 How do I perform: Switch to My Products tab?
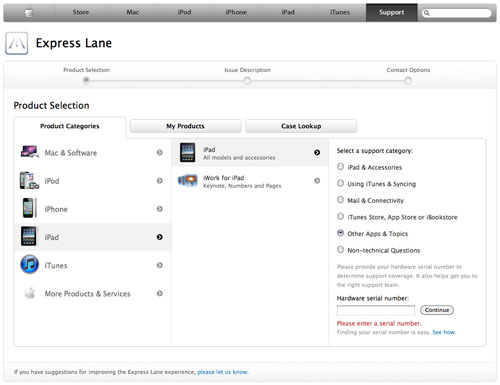[x=185, y=126]
